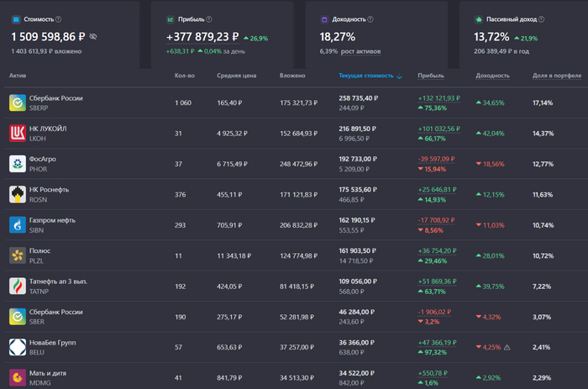Toggle hide portfolio value eye icon
The height and width of the screenshot is (389, 588).
93,37
